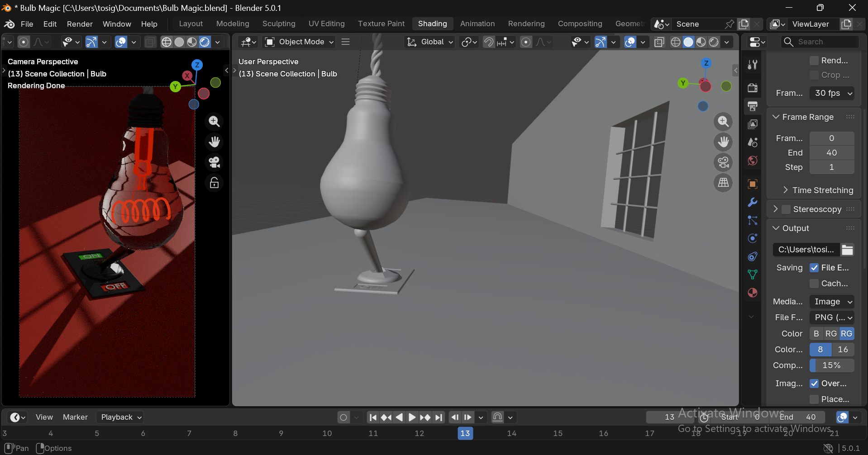Enable the Stereoscopy checkbox
The image size is (868, 455).
786,209
